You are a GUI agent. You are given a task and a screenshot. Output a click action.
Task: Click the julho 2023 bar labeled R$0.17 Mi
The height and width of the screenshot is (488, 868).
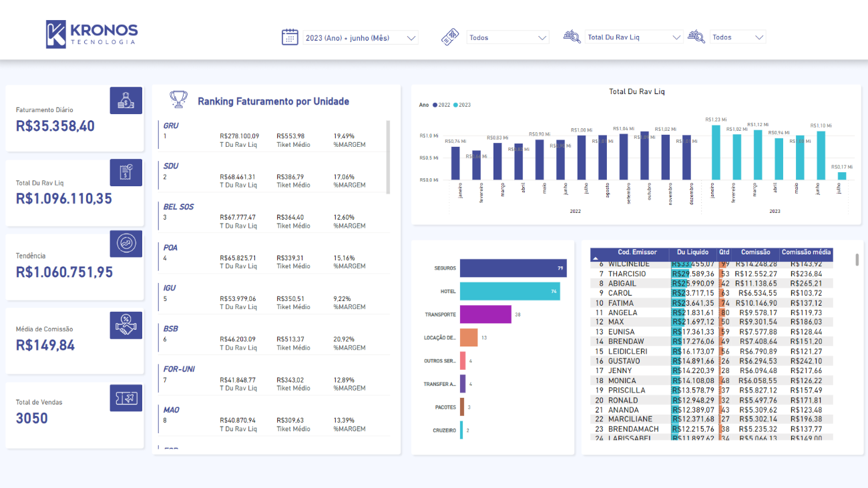pos(842,176)
